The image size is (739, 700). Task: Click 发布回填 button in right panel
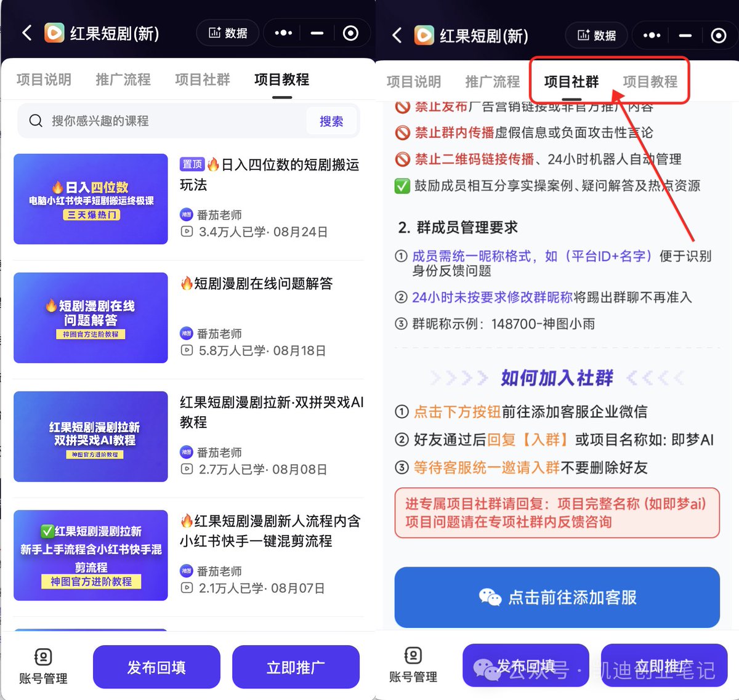coord(526,666)
